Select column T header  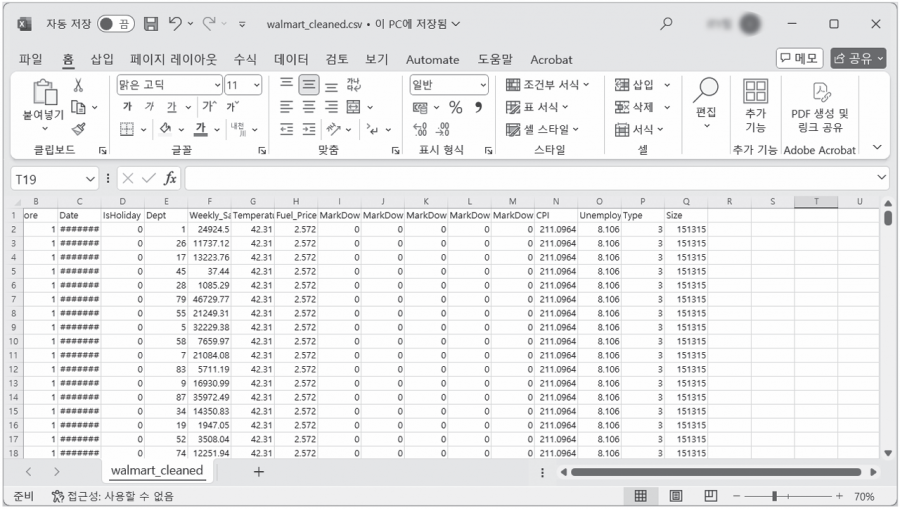point(816,201)
